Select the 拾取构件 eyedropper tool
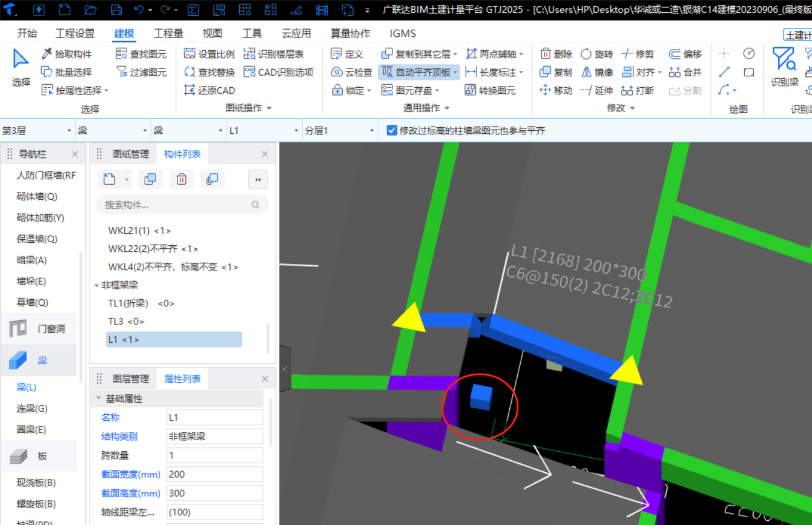 coord(66,54)
